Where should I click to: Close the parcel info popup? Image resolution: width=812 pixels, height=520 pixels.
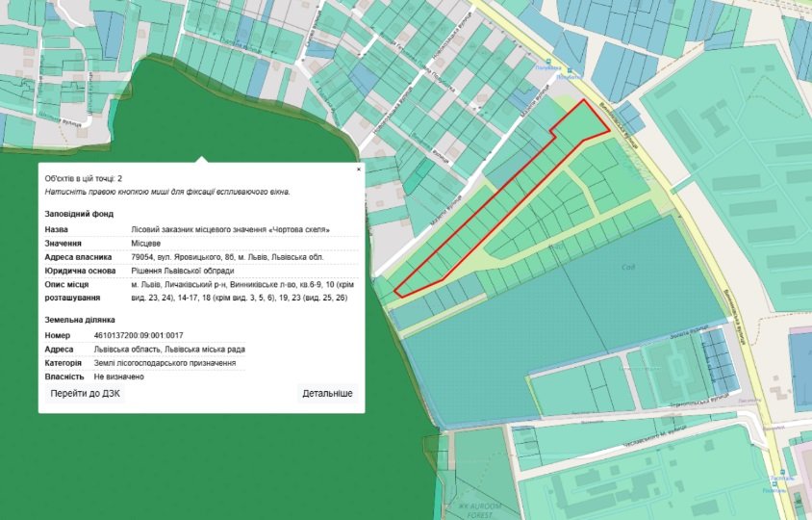click(359, 169)
